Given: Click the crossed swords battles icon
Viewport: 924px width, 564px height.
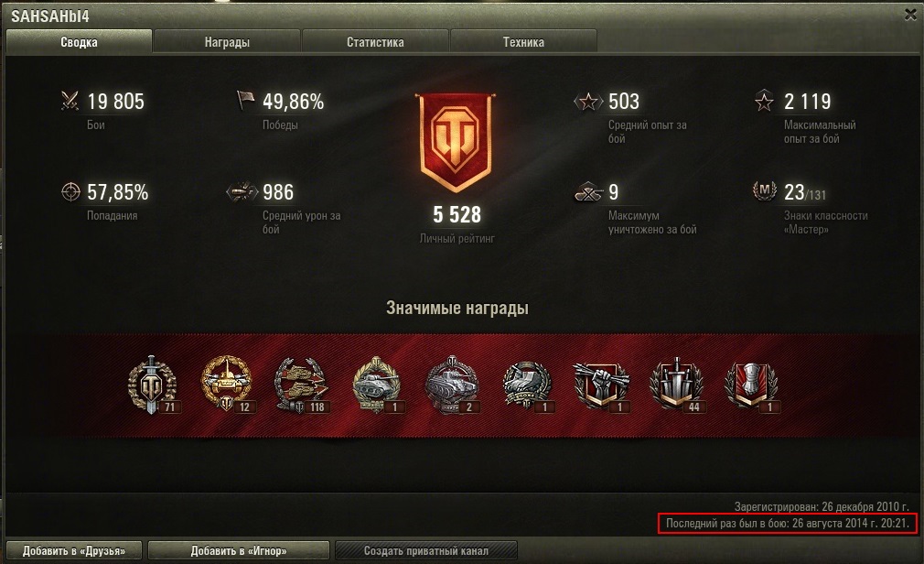Looking at the screenshot, I should click(x=70, y=101).
